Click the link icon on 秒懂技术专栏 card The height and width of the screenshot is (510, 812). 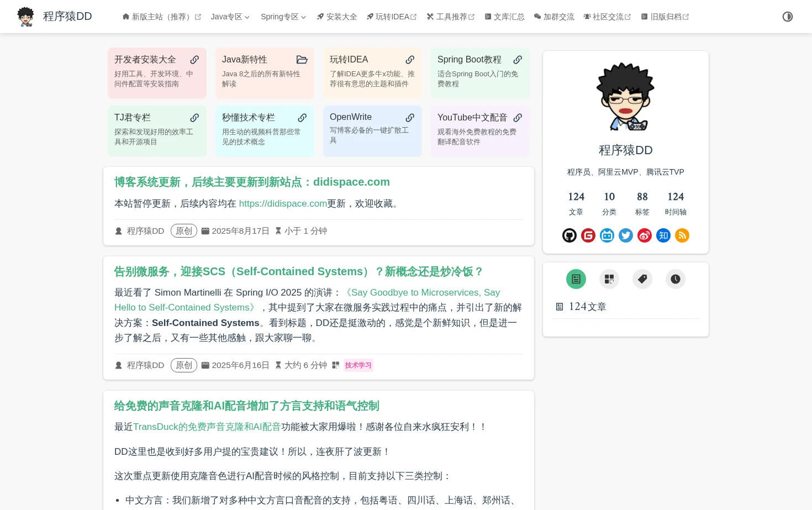click(302, 118)
